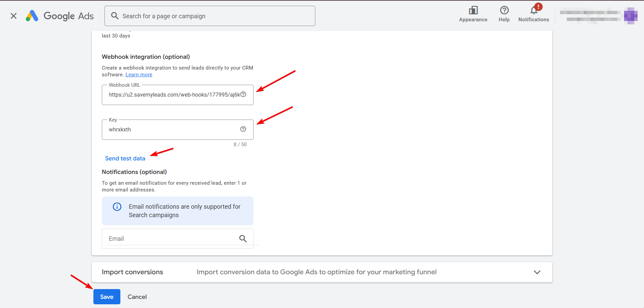
Task: View notifications via the bell icon
Action: point(533,10)
